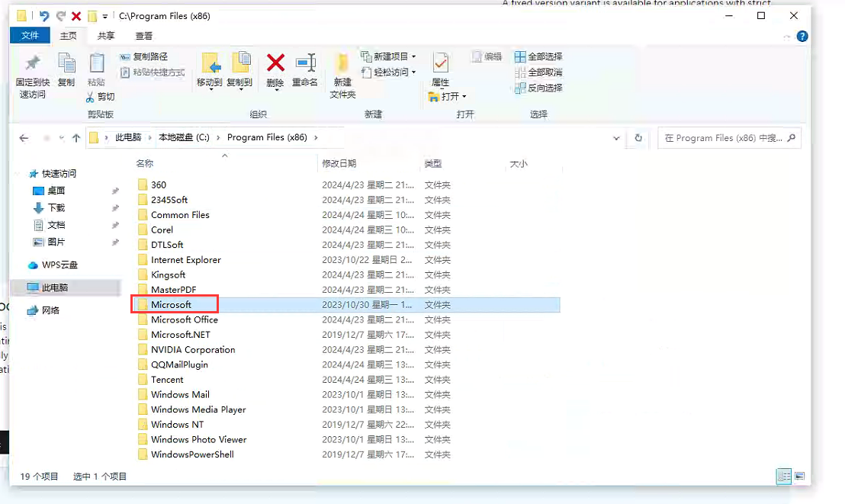
Task: Switch to details view icon in the status bar
Action: (x=784, y=477)
